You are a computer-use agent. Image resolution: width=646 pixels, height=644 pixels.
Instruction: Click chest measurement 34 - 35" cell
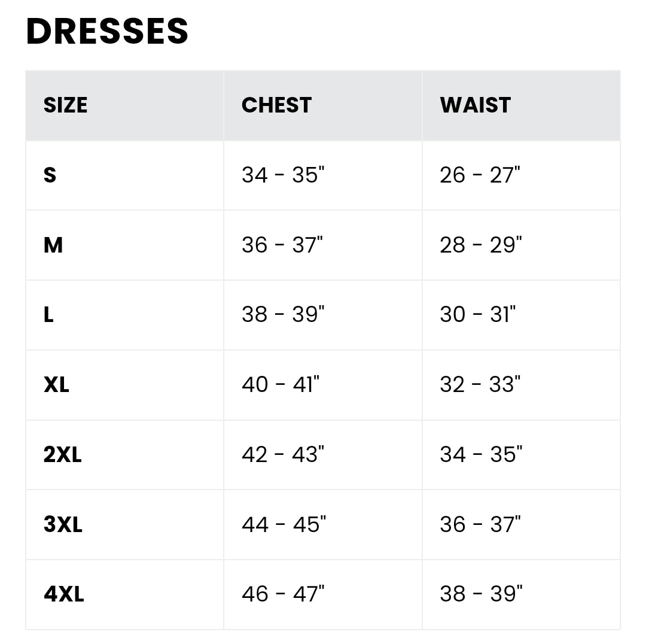283,175
